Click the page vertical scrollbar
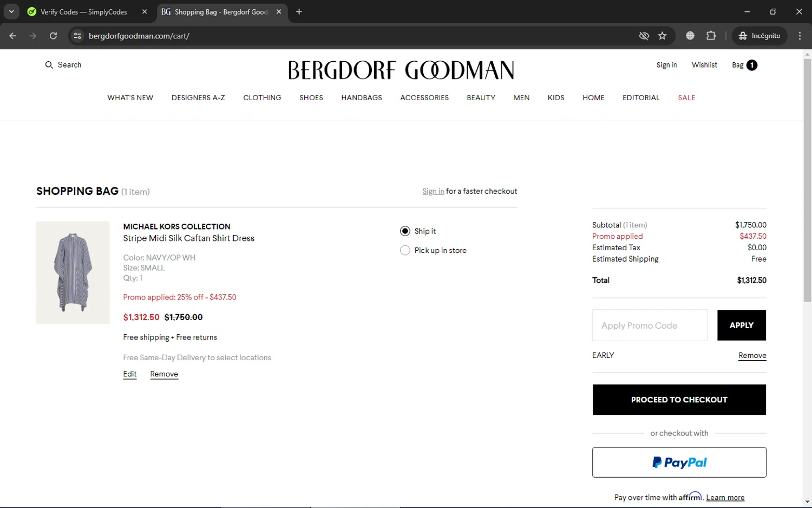This screenshot has height=508, width=812. click(x=807, y=180)
